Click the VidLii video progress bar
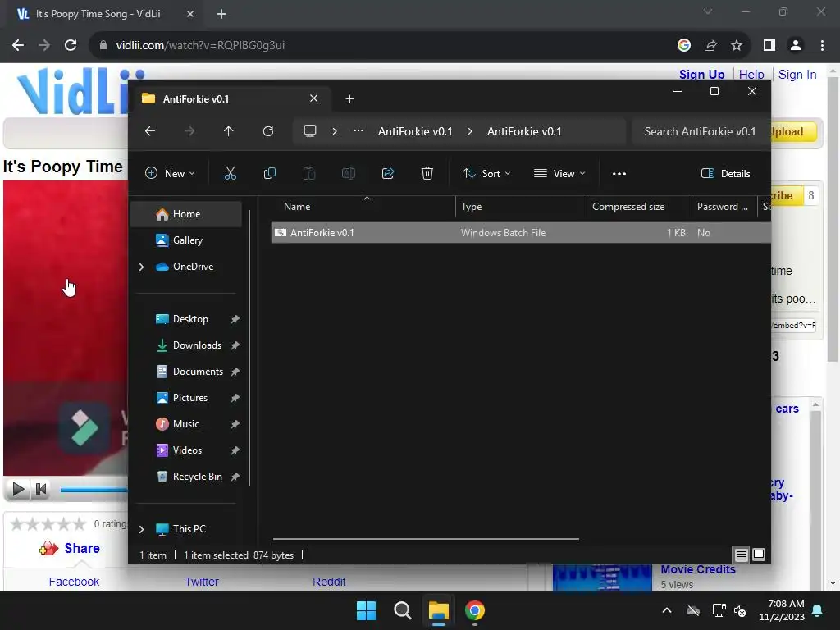This screenshot has width=840, height=630. tap(94, 489)
